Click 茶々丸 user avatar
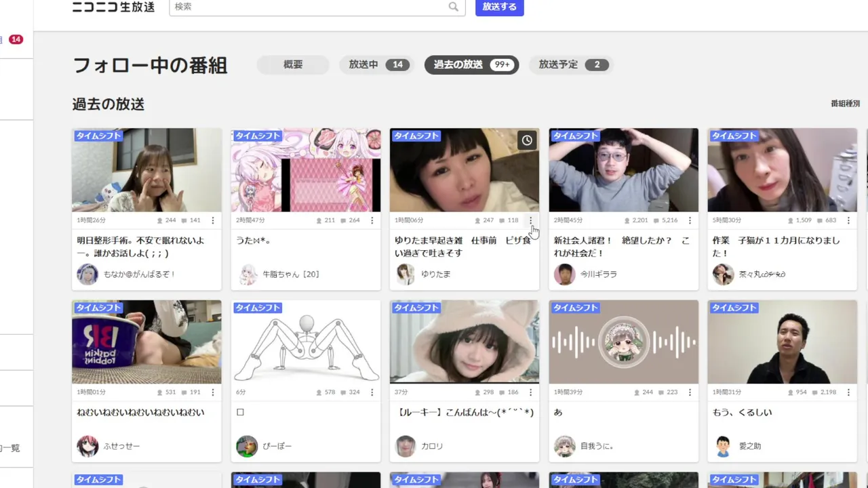868x488 pixels. 723,274
